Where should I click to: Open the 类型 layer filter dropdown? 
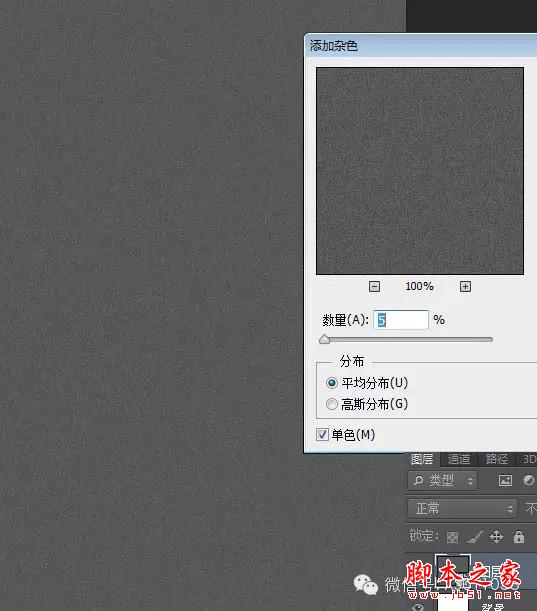point(443,480)
